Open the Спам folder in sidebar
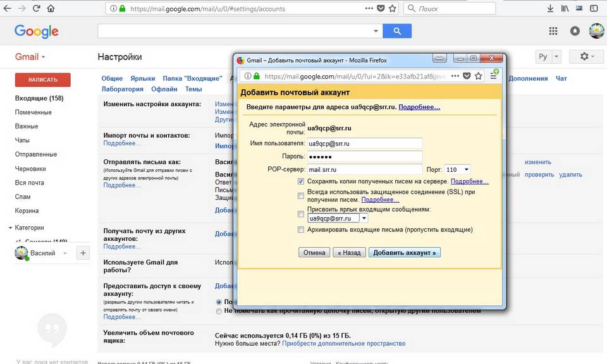 (x=23, y=197)
